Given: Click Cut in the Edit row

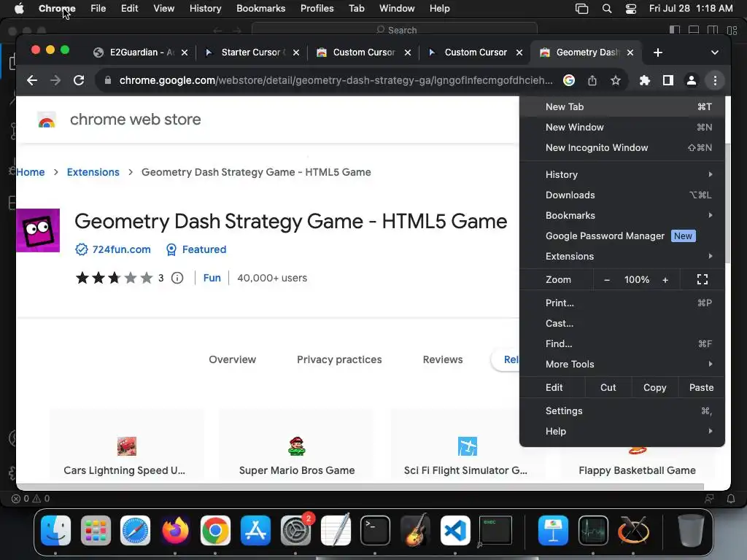Looking at the screenshot, I should click(x=608, y=388).
